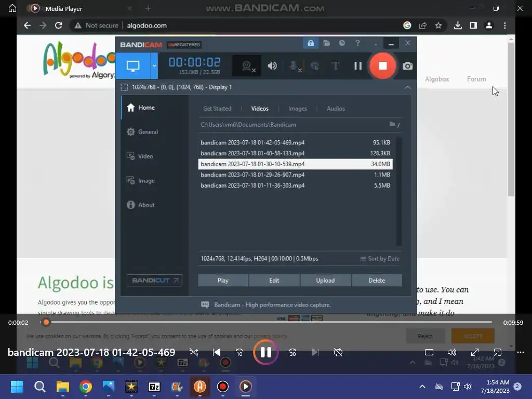This screenshot has width=532, height=399.
Task: Open Sort by Date dropdown
Action: coord(380,259)
